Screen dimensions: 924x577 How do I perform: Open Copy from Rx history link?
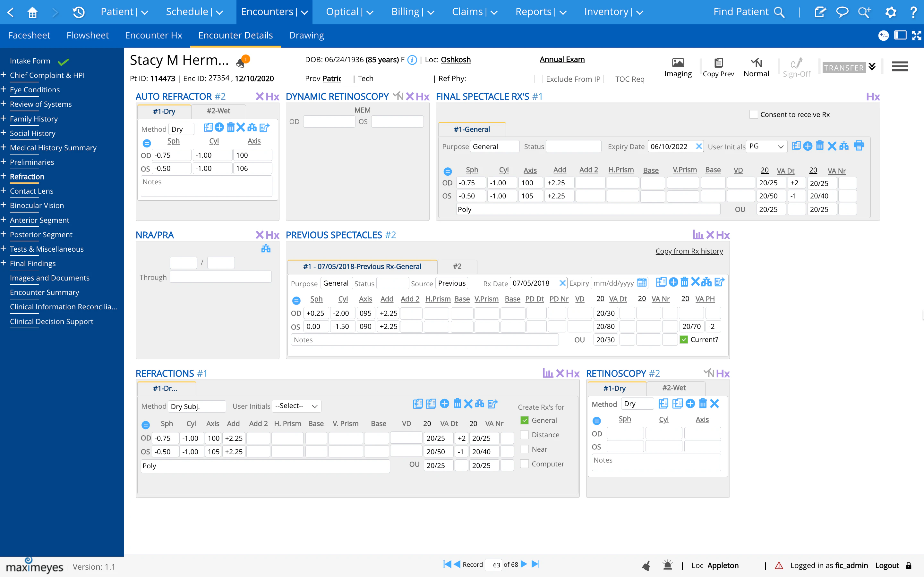pyautogui.click(x=689, y=251)
